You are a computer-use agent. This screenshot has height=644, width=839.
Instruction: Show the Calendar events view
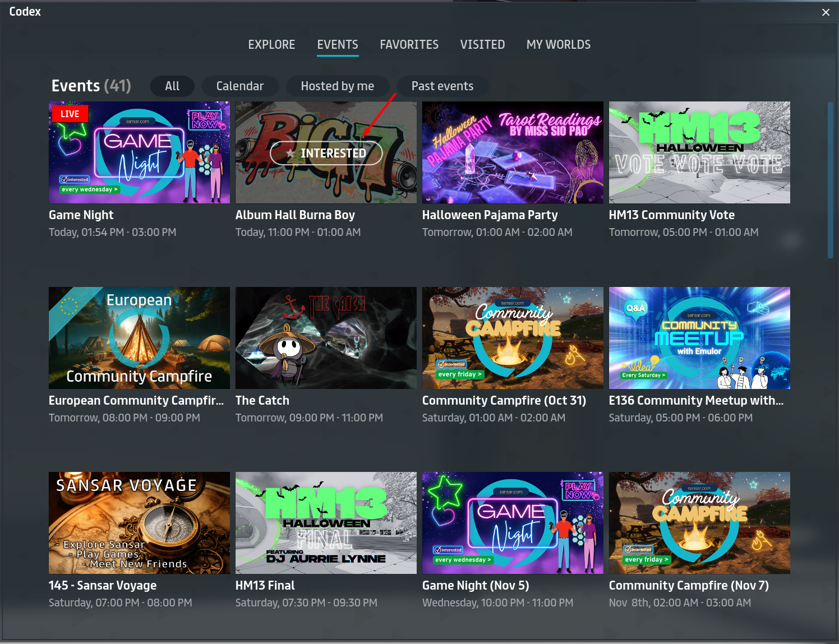point(239,86)
